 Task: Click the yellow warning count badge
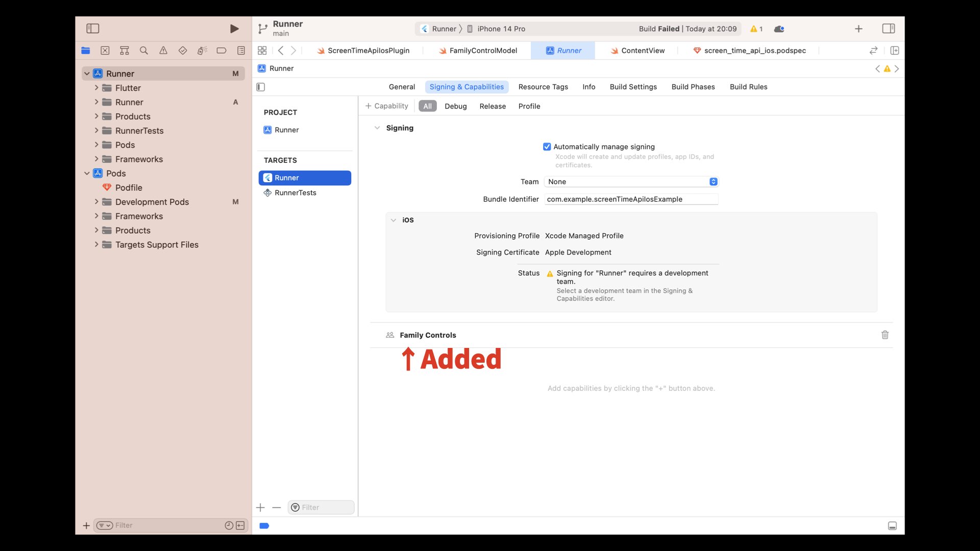tap(756, 29)
